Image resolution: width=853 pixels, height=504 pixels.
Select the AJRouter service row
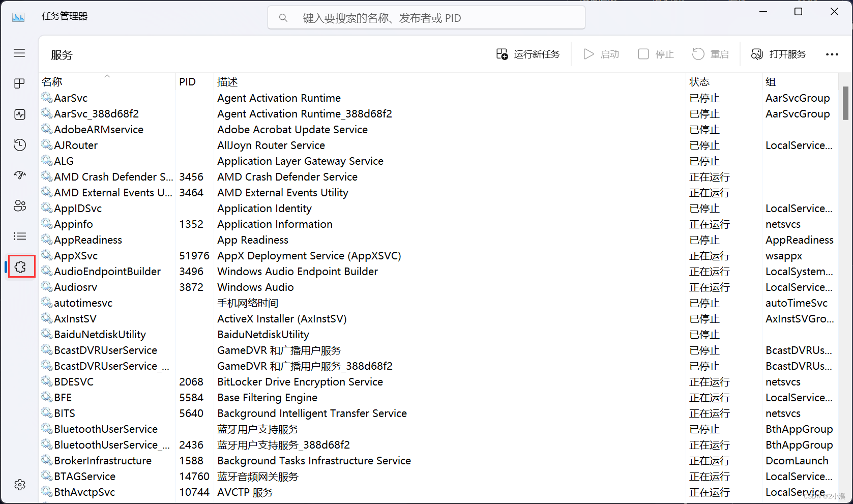(439, 145)
